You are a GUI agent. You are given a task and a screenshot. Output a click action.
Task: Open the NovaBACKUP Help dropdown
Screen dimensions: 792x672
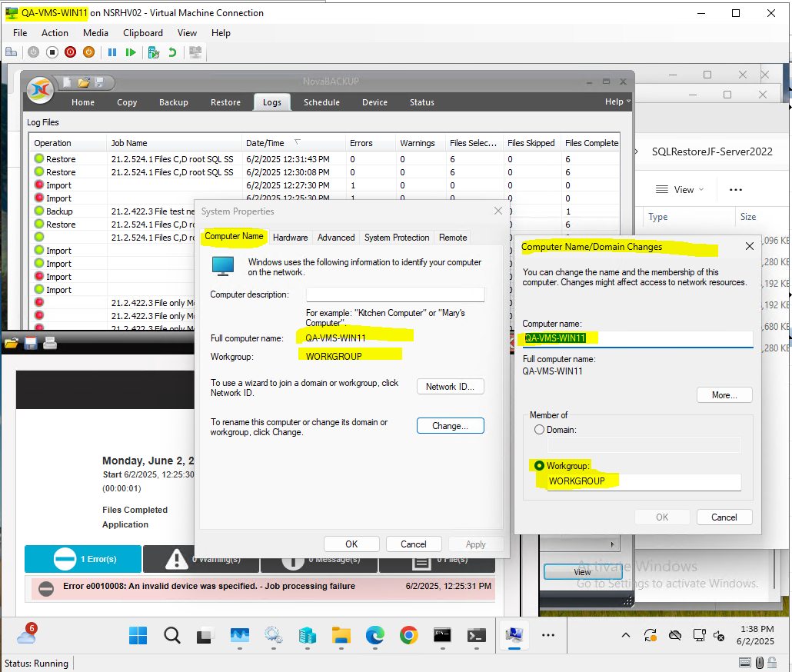coord(617,101)
